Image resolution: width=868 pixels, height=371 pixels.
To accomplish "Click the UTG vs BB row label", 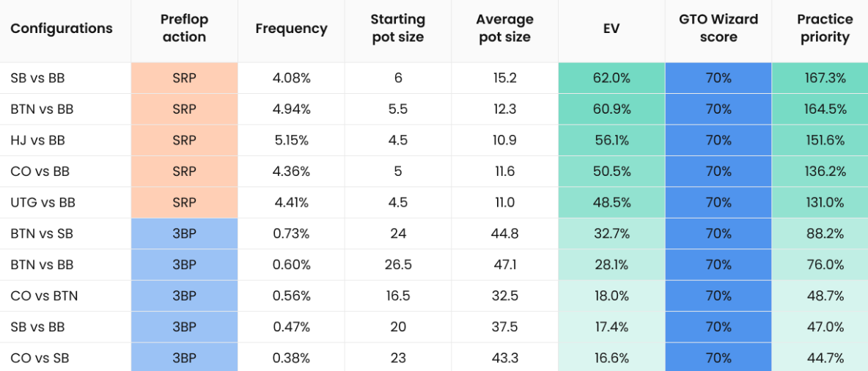I will (x=43, y=202).
